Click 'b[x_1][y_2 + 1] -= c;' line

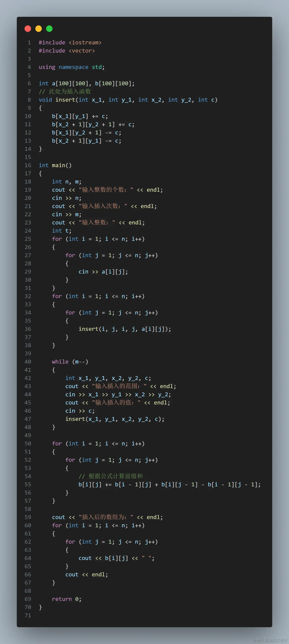87,132
